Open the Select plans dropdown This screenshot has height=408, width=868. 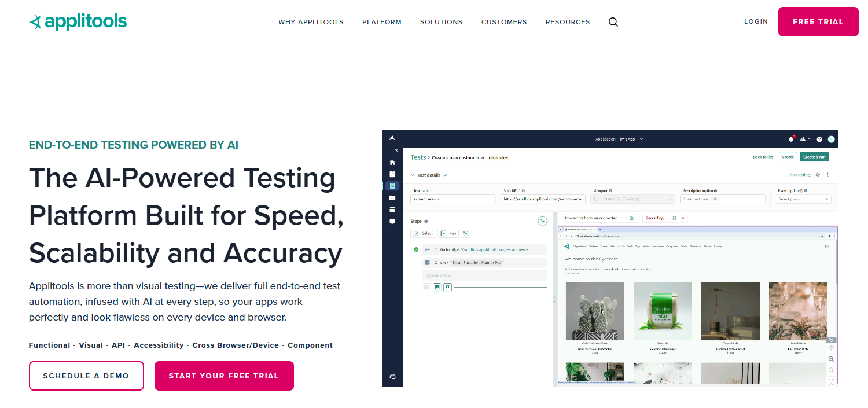[803, 199]
